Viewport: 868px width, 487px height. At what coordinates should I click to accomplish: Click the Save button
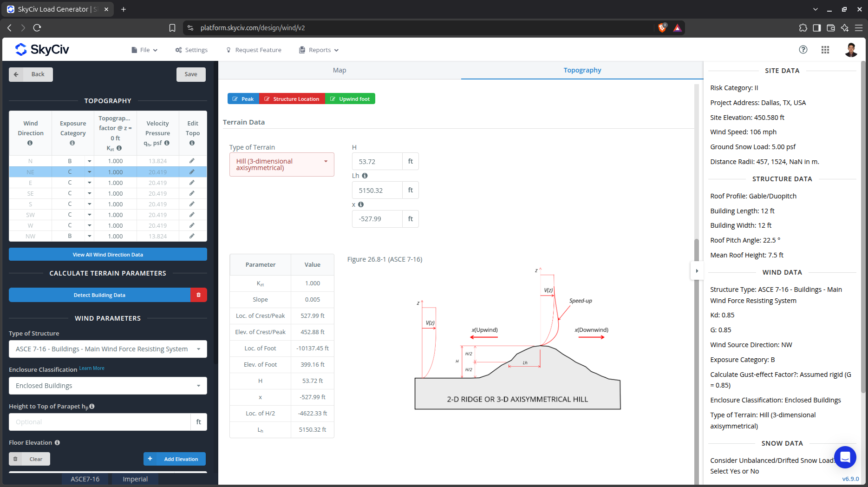point(191,74)
